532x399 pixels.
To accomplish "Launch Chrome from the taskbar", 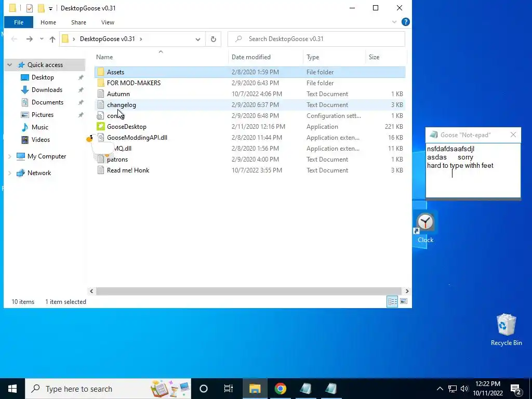I will (x=280, y=389).
